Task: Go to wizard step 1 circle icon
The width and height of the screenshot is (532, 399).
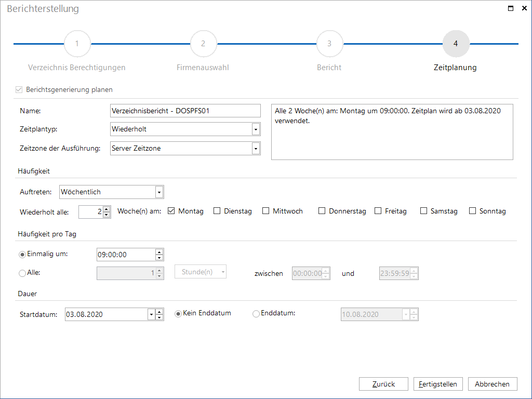Action: pyautogui.click(x=77, y=44)
